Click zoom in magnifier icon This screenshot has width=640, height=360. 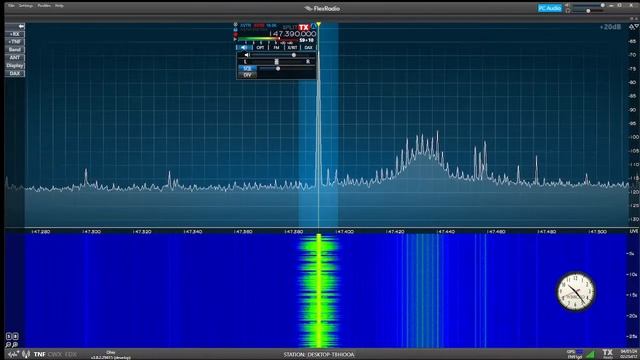[x=15, y=345]
